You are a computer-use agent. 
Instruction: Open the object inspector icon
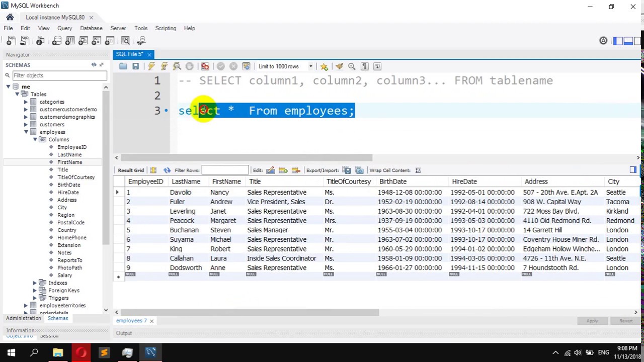40,41
